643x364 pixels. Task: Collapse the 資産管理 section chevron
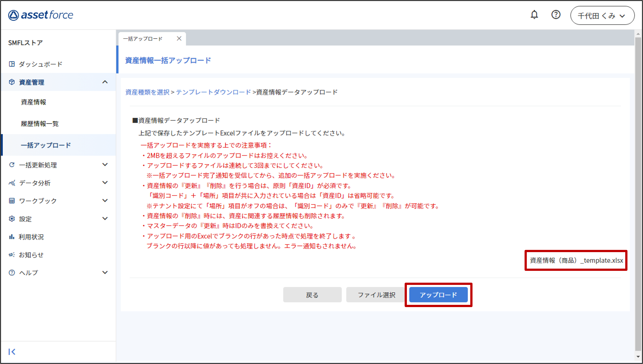click(x=105, y=82)
